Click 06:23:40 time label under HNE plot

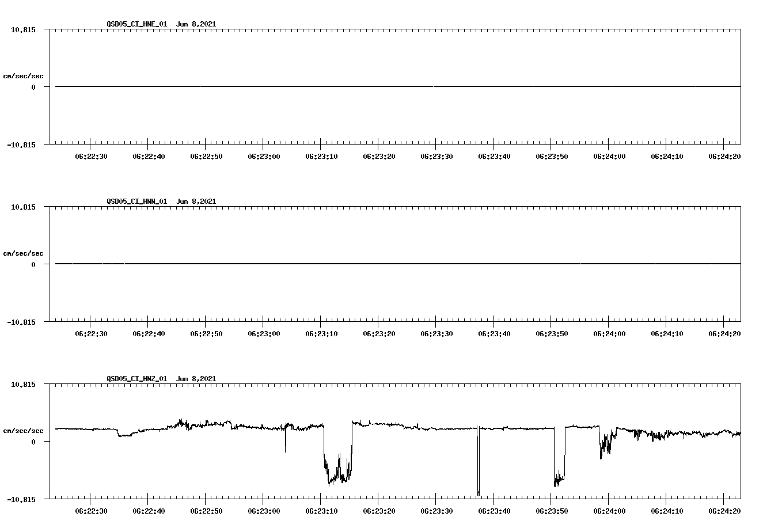494,157
